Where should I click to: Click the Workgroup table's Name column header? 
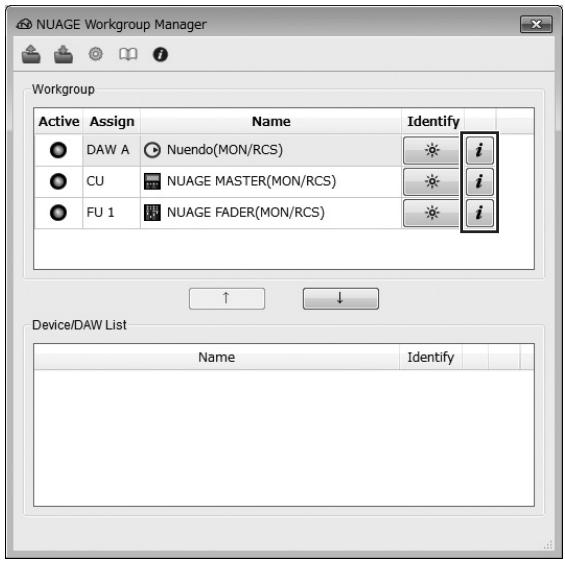(x=271, y=121)
